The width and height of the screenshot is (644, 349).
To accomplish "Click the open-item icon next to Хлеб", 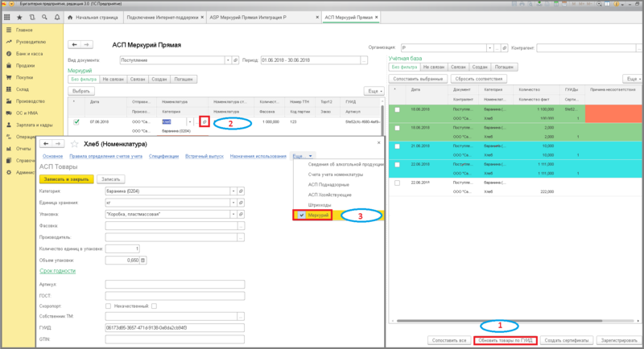I will (x=204, y=121).
